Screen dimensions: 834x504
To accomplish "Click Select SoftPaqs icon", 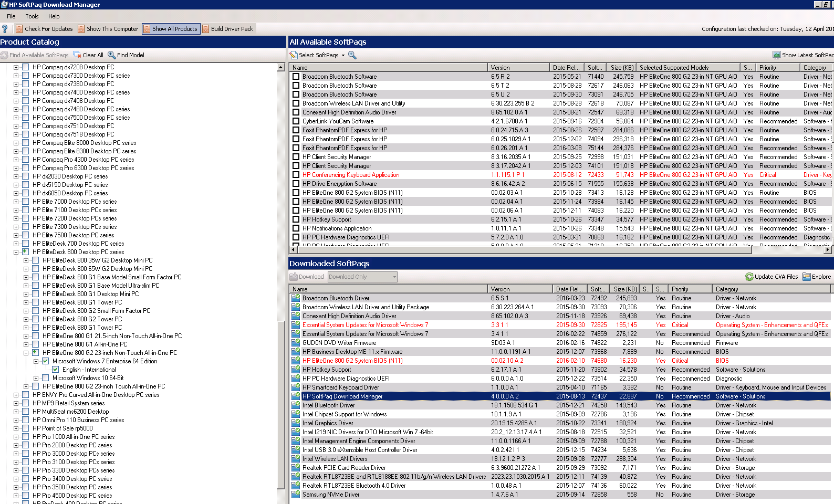I will click(294, 55).
